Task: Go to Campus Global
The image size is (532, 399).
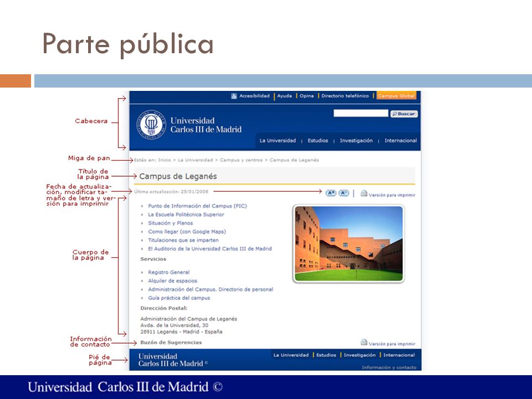Action: (x=396, y=96)
